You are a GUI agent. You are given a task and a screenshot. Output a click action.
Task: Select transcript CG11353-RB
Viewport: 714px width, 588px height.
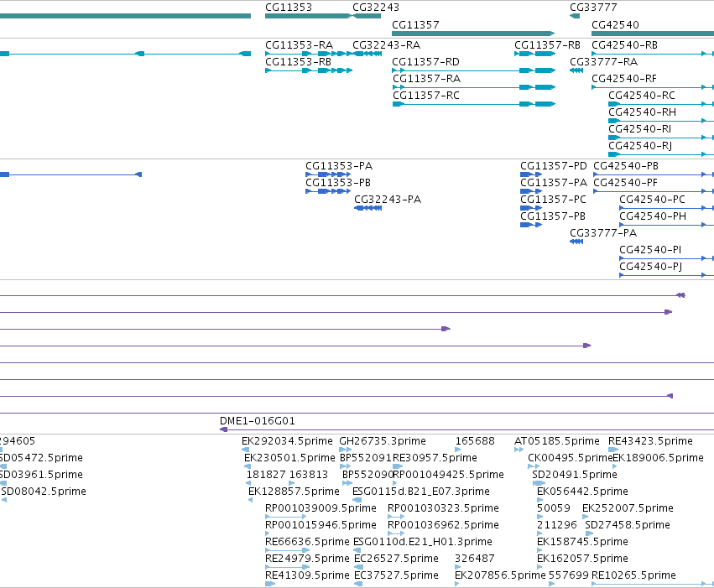click(298, 62)
